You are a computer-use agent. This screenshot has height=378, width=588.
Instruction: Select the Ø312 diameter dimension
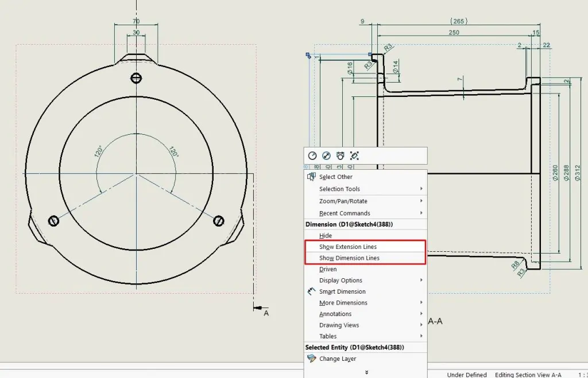578,173
